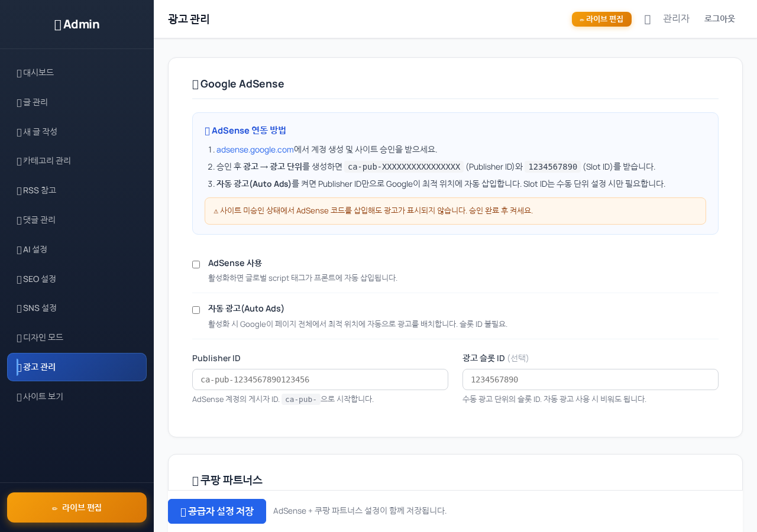Enable the AdSense 사용 checkbox
Viewport: 757px width, 532px height.
pyautogui.click(x=196, y=264)
